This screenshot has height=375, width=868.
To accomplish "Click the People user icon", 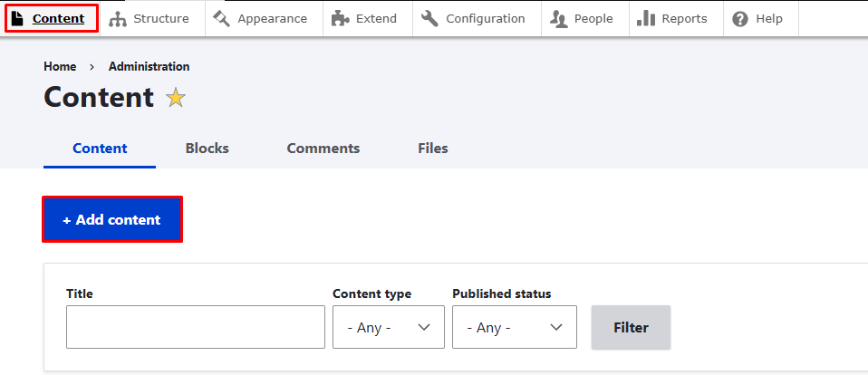I will tap(558, 19).
